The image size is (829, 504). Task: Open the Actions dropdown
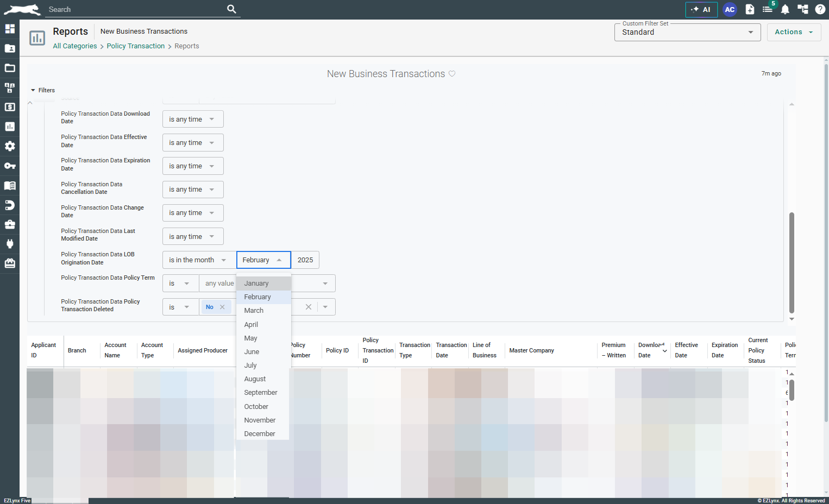click(x=794, y=32)
